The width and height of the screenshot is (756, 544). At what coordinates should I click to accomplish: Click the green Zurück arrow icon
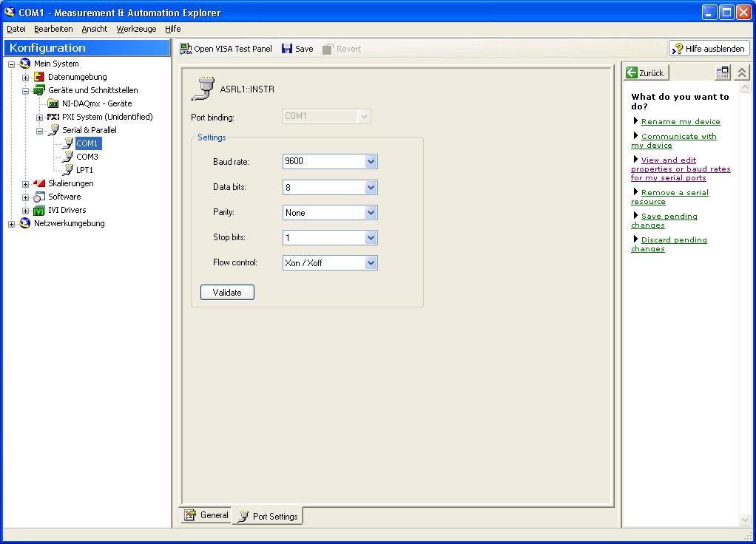[632, 72]
